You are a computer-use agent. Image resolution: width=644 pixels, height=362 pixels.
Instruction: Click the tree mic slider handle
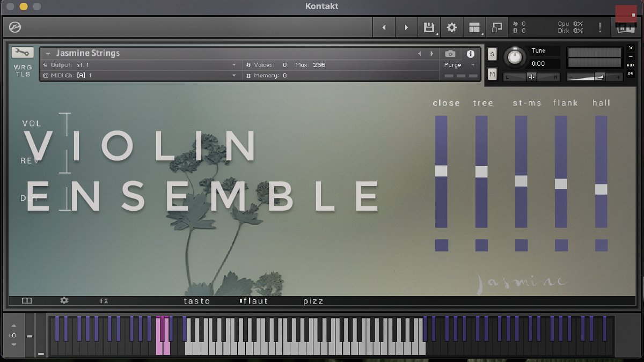pyautogui.click(x=481, y=172)
